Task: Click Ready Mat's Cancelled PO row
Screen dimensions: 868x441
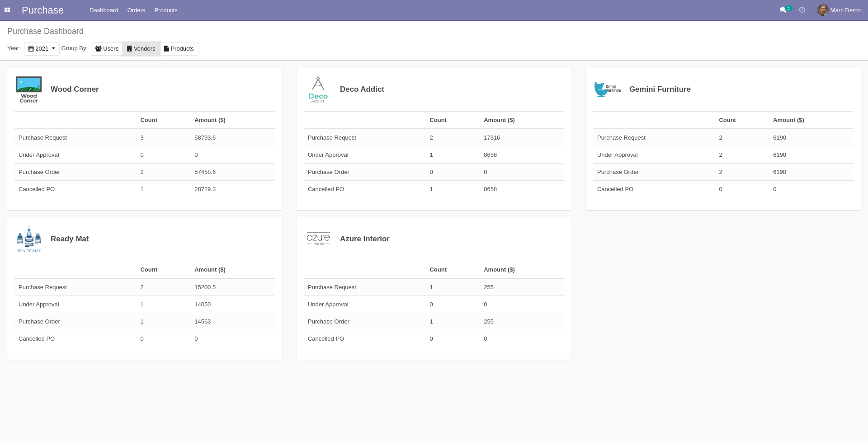Action: pos(36,338)
